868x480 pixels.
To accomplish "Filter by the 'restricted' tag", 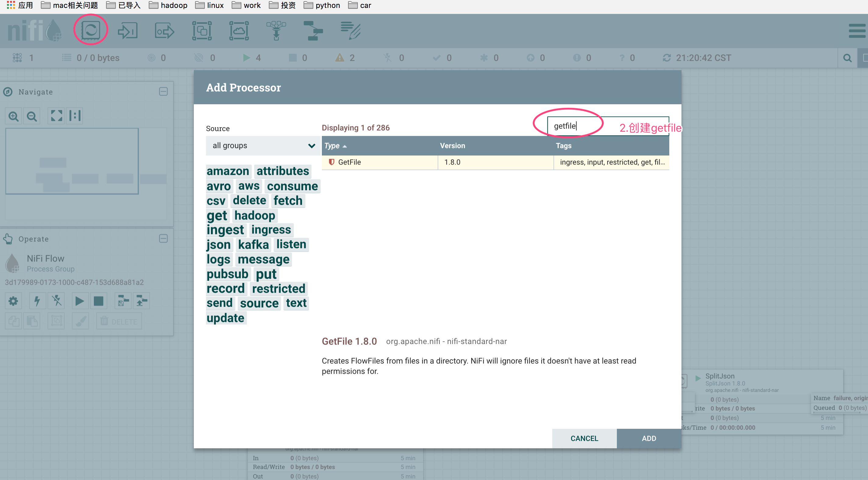I will (278, 289).
